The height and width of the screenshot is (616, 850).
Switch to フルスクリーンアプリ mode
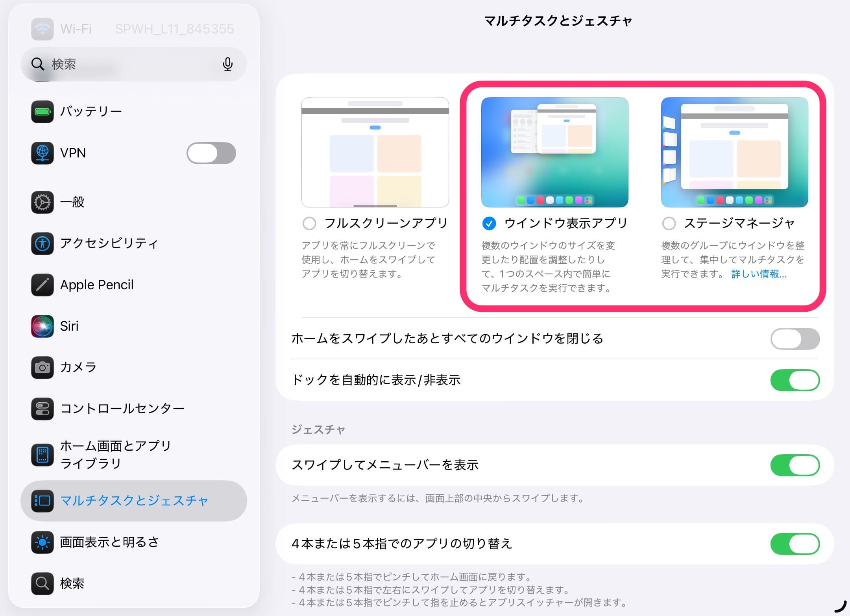click(309, 223)
